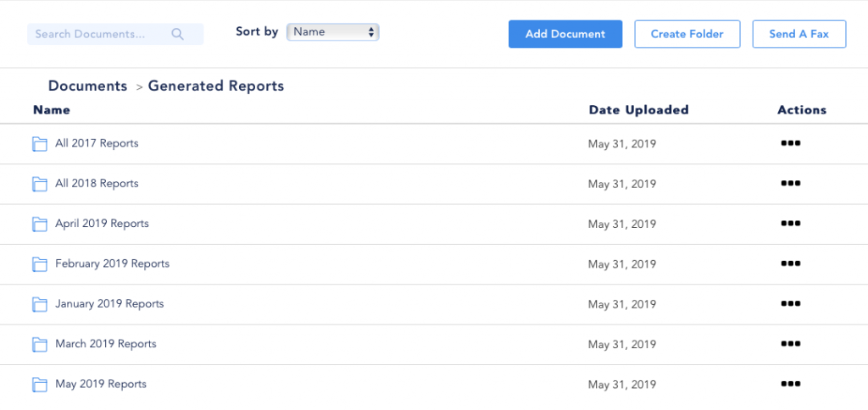Open actions menu for All 2018 Reports
Viewport: 868px width, 410px height.
[x=791, y=183]
